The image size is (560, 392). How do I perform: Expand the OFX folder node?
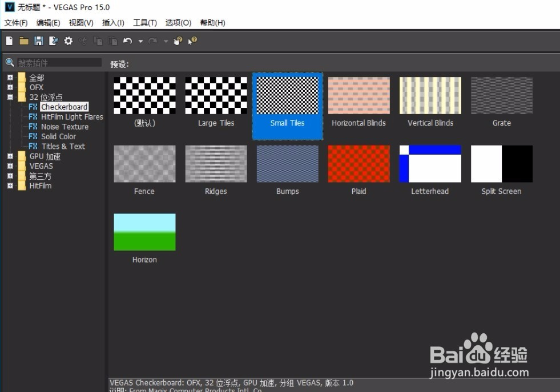click(10, 87)
